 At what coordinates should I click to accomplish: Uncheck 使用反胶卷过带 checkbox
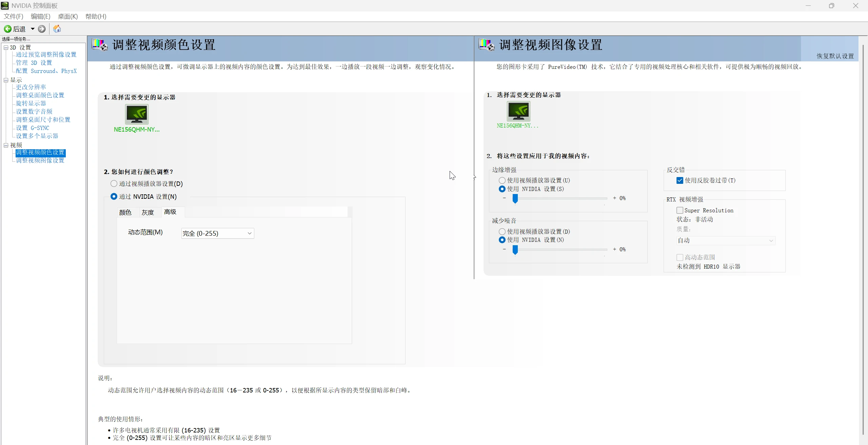pos(679,180)
